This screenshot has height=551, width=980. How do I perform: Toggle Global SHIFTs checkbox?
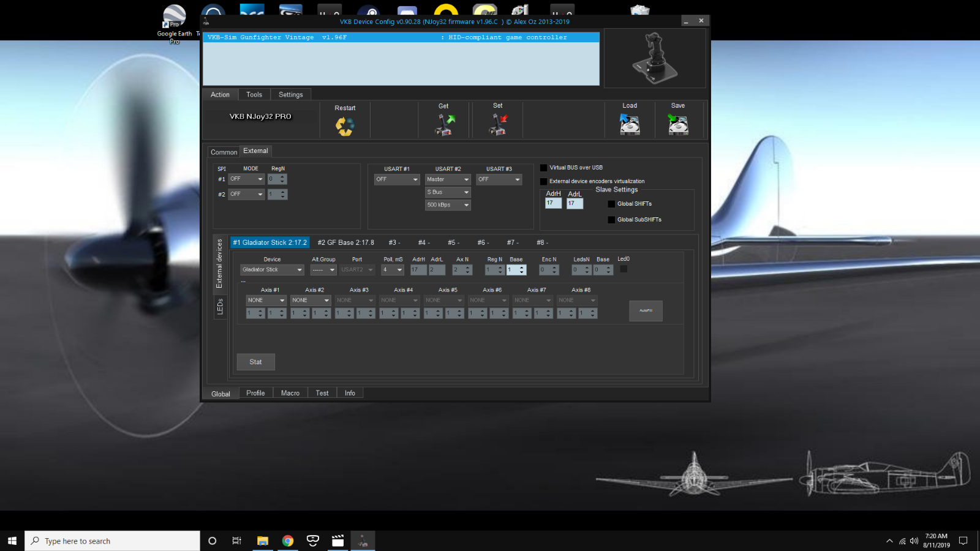click(x=611, y=204)
